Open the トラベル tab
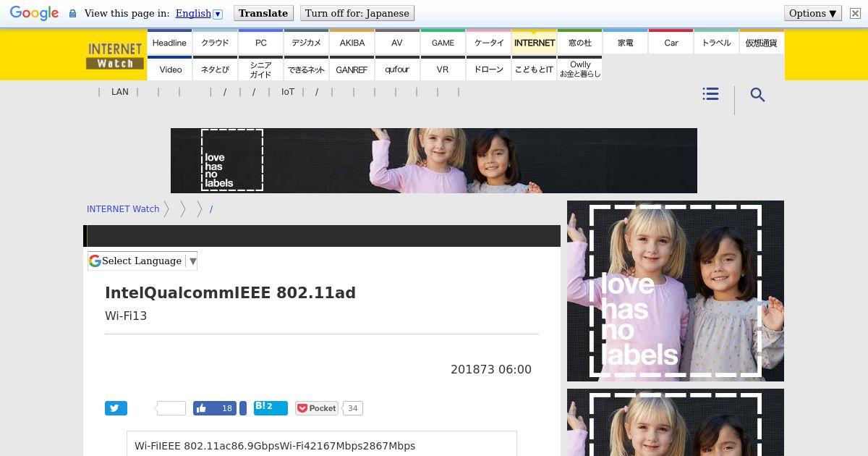868x456 pixels. click(717, 43)
